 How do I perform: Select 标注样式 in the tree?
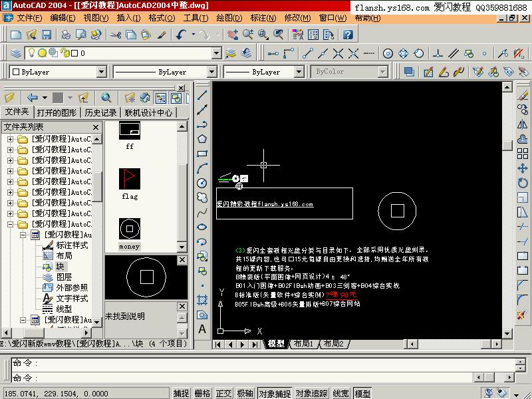tap(72, 245)
